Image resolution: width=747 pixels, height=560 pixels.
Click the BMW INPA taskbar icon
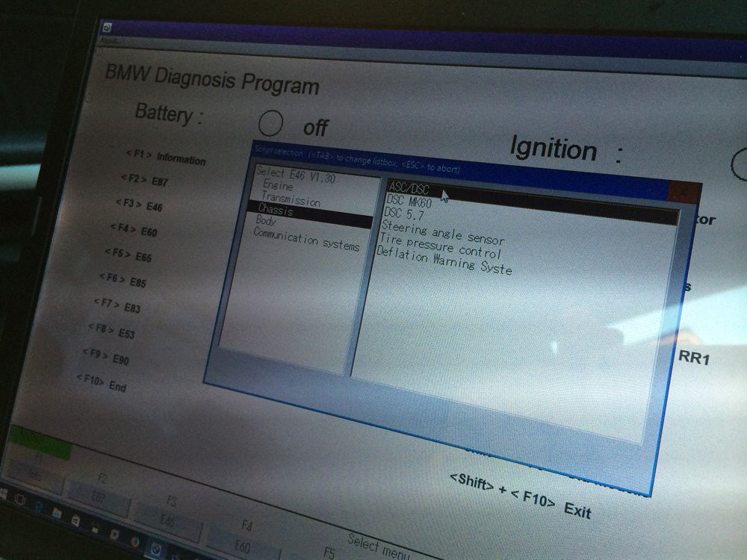coord(156,550)
